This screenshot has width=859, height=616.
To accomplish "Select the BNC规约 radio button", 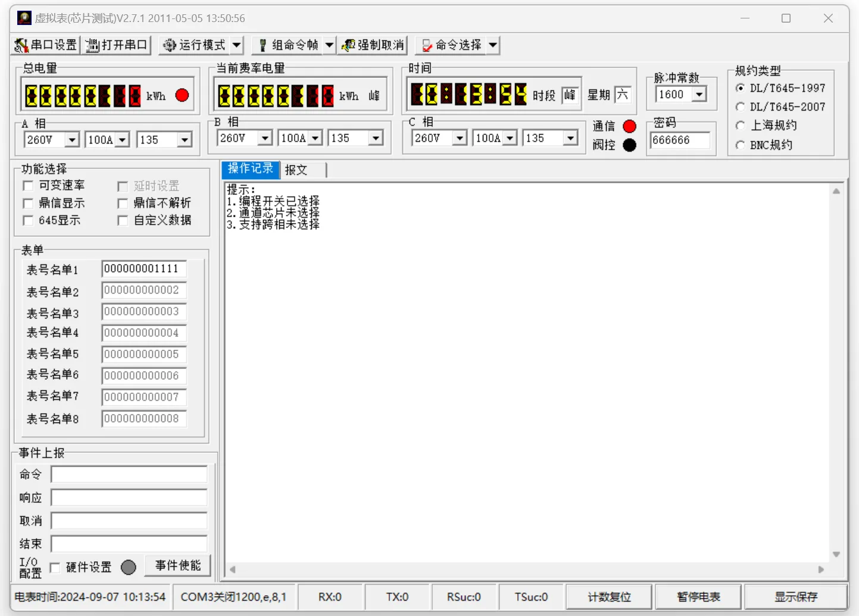I will tap(741, 145).
